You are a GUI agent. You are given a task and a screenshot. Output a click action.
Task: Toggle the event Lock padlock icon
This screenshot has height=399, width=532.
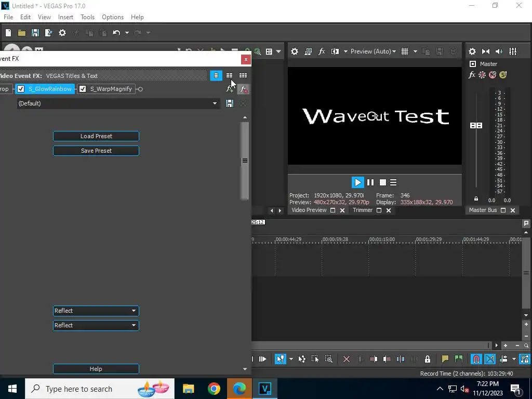[x=428, y=359]
